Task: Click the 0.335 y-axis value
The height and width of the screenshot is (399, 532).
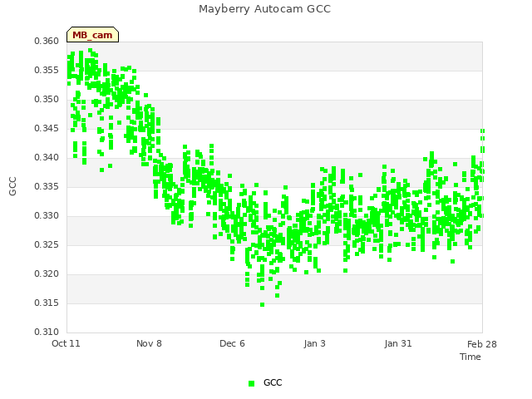Action: click(x=47, y=186)
